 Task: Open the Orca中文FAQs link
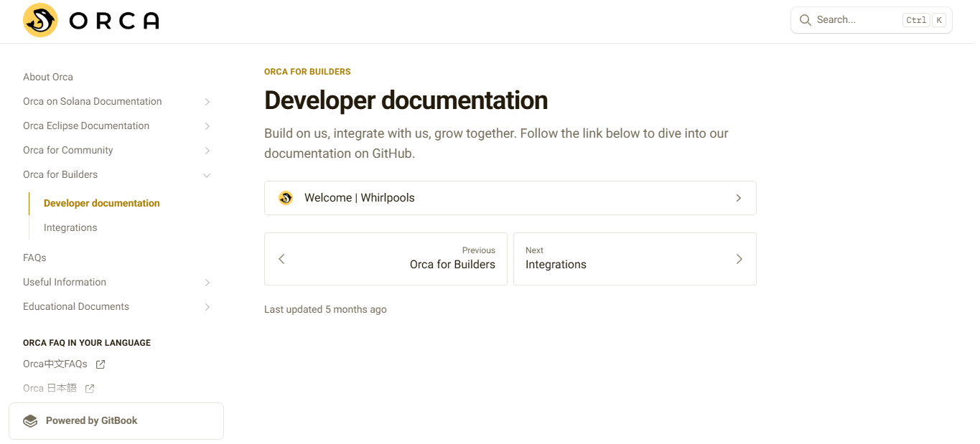click(x=55, y=364)
